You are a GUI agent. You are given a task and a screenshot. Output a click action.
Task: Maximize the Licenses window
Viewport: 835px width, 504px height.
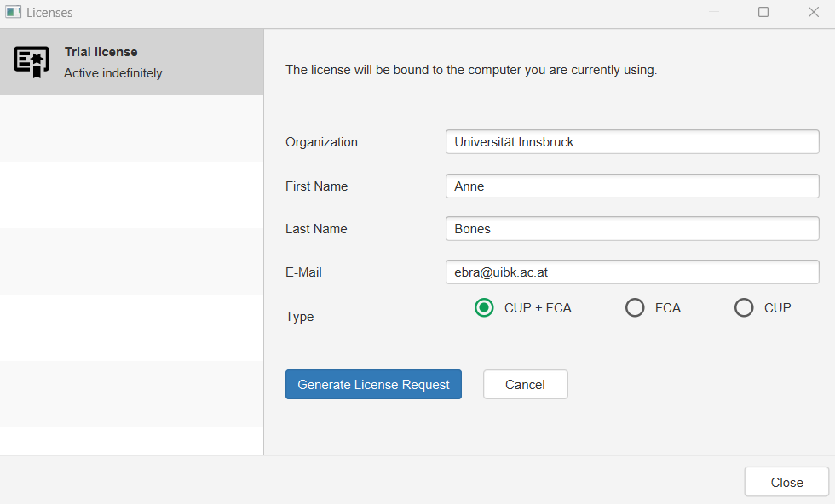tap(763, 12)
